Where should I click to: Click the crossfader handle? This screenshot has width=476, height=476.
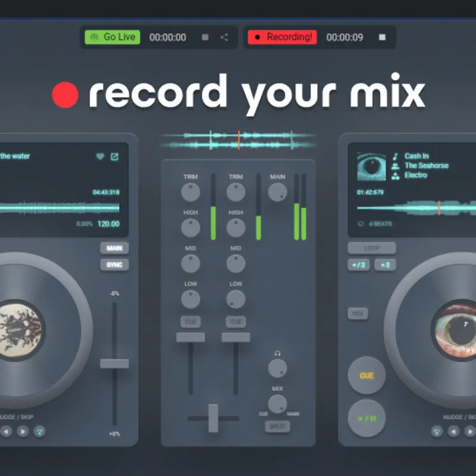(213, 418)
